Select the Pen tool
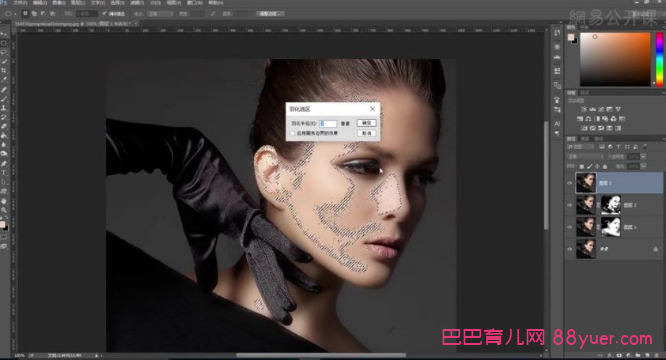This screenshot has height=360, width=666. [4, 163]
